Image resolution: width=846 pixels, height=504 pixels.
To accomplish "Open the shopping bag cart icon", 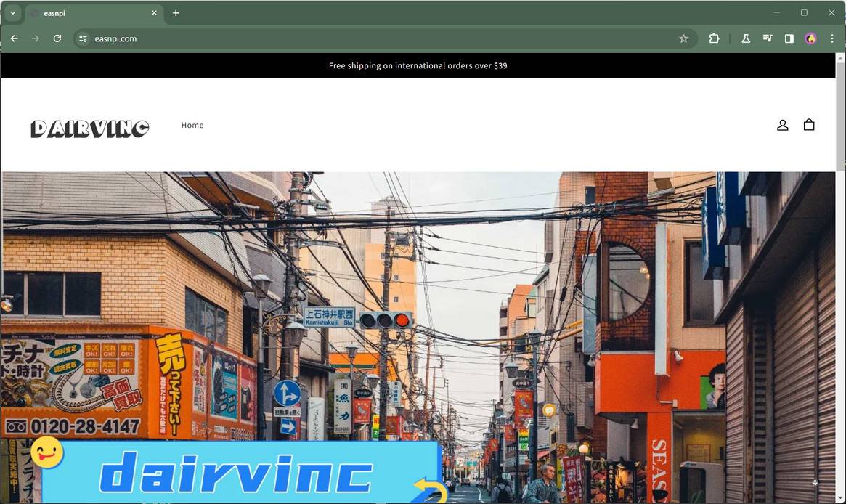I will [x=809, y=124].
